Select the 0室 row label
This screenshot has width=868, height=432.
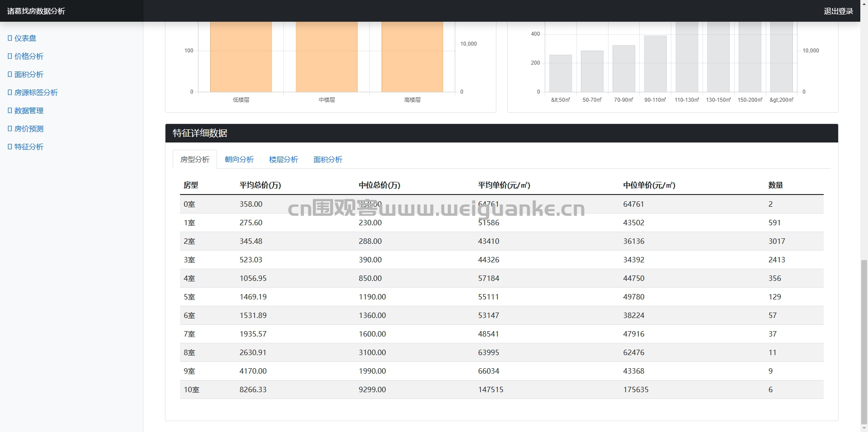coord(189,204)
